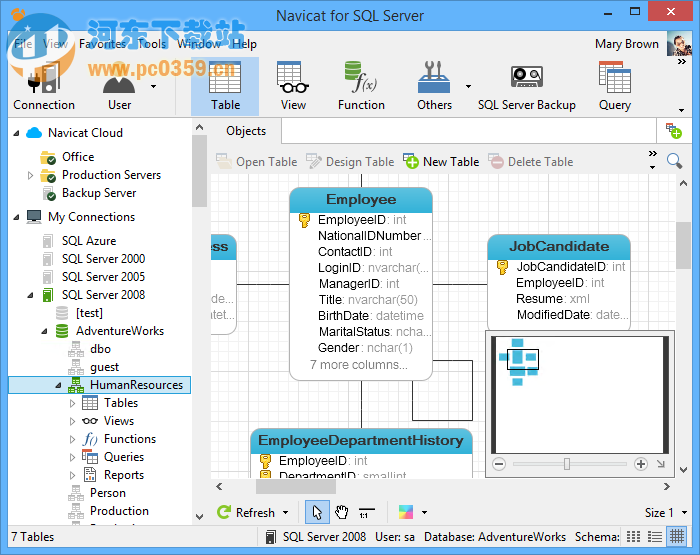Open the Favorites menu
700x555 pixels.
102,44
